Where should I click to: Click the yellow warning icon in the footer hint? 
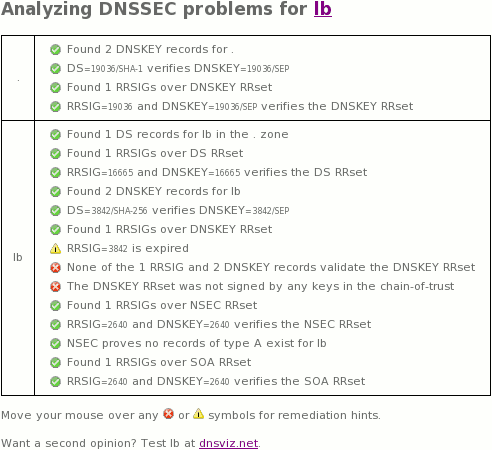coord(198,414)
